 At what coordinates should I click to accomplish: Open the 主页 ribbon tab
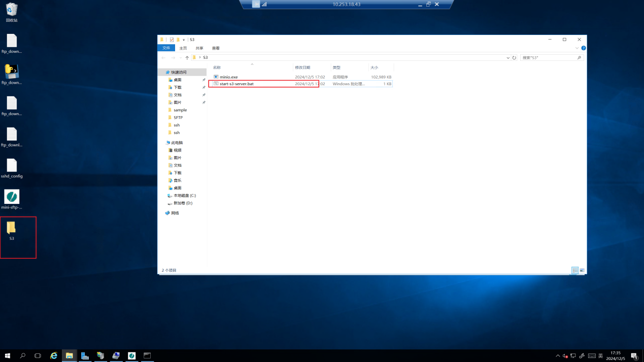pyautogui.click(x=183, y=48)
